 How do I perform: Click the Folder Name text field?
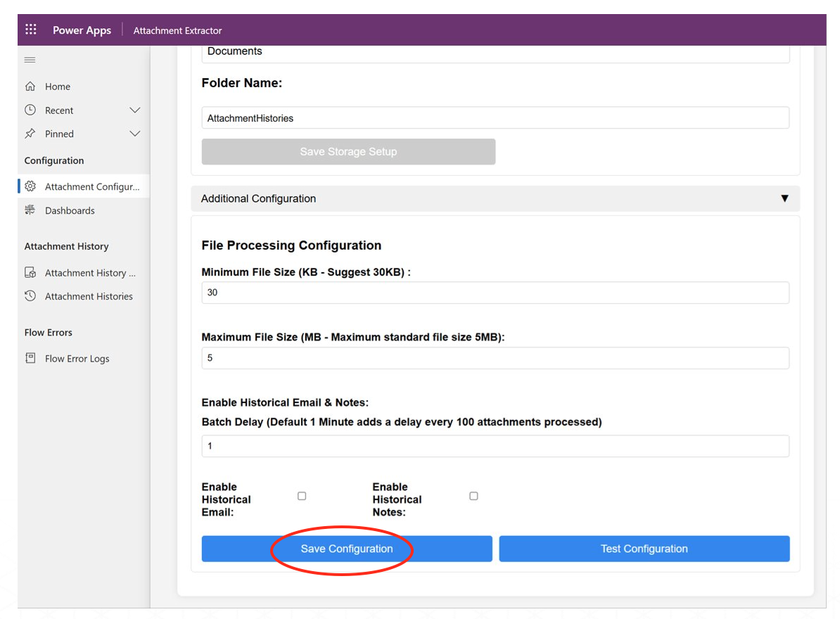[495, 118]
